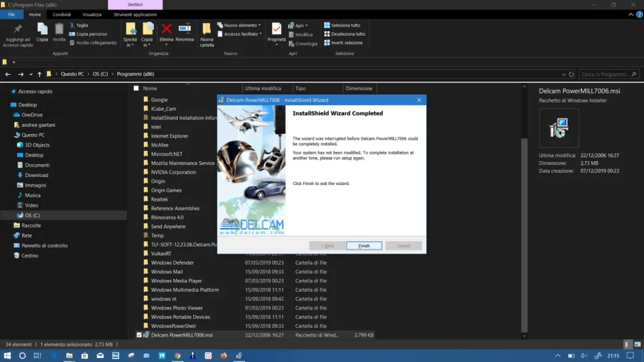This screenshot has width=644, height=362.
Task: Collapse the ribbon with the chevron
Action: pos(630,14)
